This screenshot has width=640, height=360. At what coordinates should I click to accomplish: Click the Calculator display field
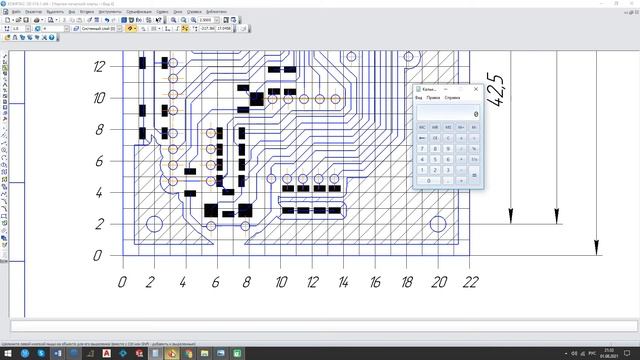[x=448, y=113]
